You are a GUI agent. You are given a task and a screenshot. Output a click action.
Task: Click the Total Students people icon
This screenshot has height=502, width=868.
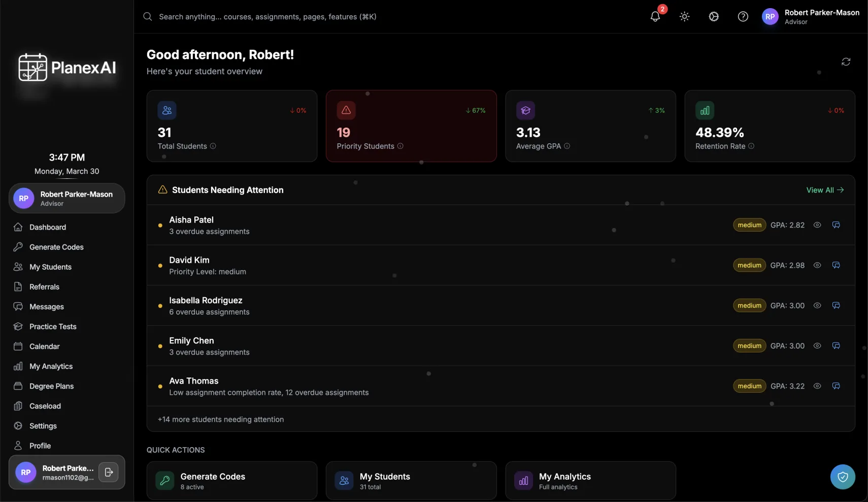(x=167, y=110)
